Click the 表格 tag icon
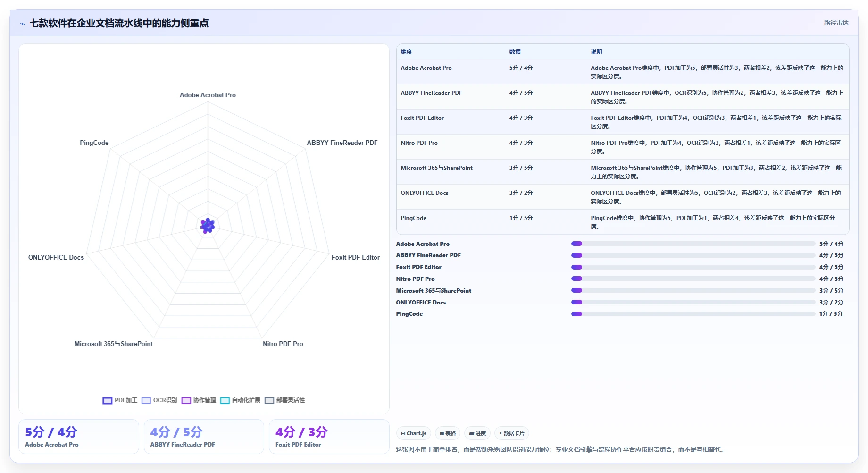The height and width of the screenshot is (473, 868). [442, 433]
